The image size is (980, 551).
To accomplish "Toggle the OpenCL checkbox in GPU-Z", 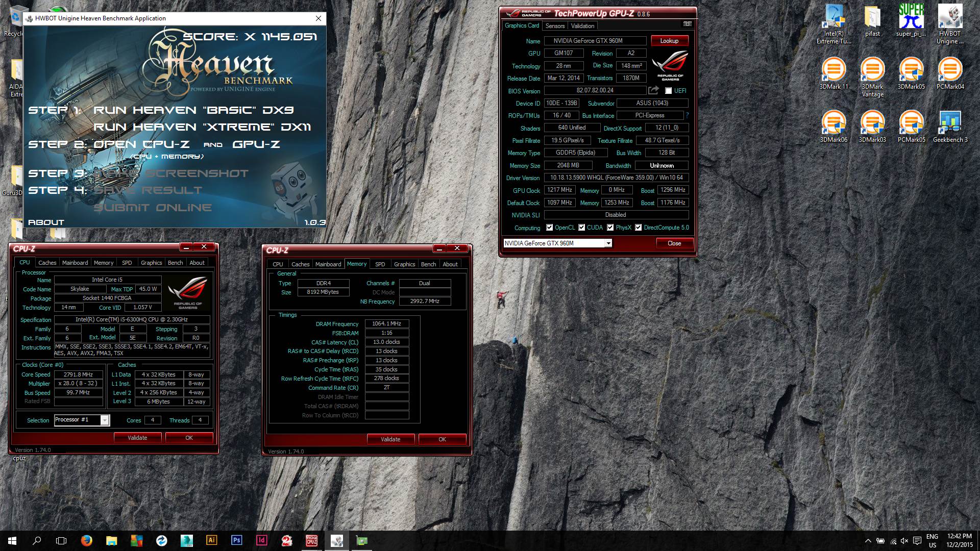I will [549, 228].
